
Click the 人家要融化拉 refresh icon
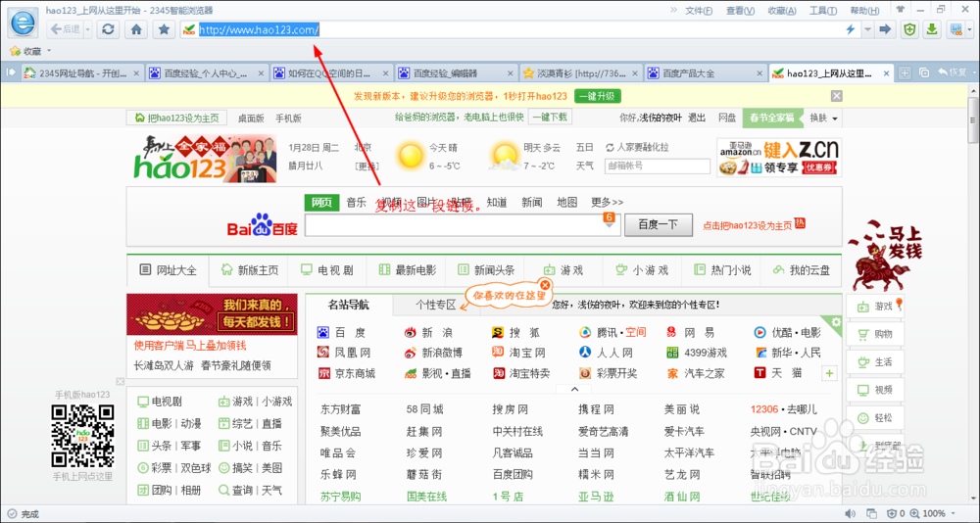click(610, 148)
